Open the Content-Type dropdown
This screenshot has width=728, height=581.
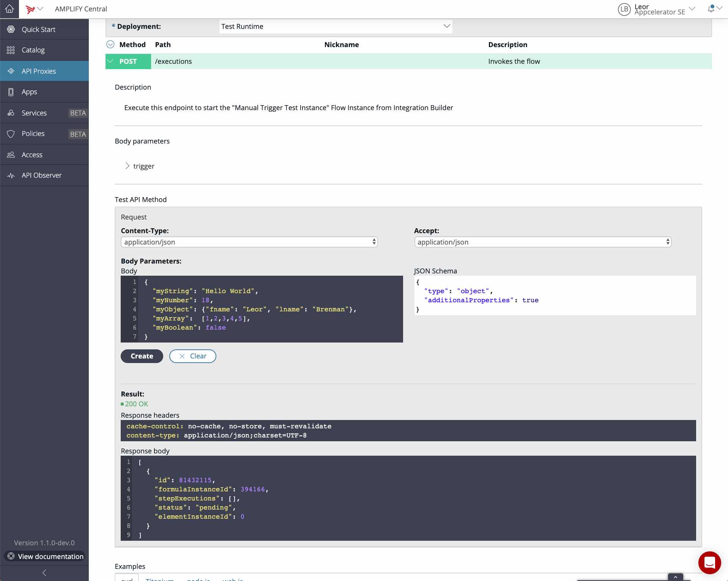(249, 242)
